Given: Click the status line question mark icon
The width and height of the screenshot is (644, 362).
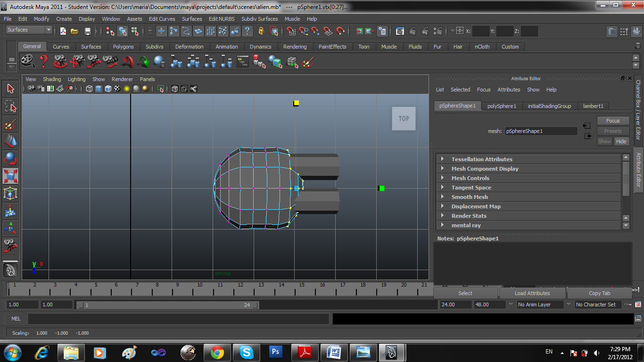Looking at the screenshot, I should tap(247, 31).
